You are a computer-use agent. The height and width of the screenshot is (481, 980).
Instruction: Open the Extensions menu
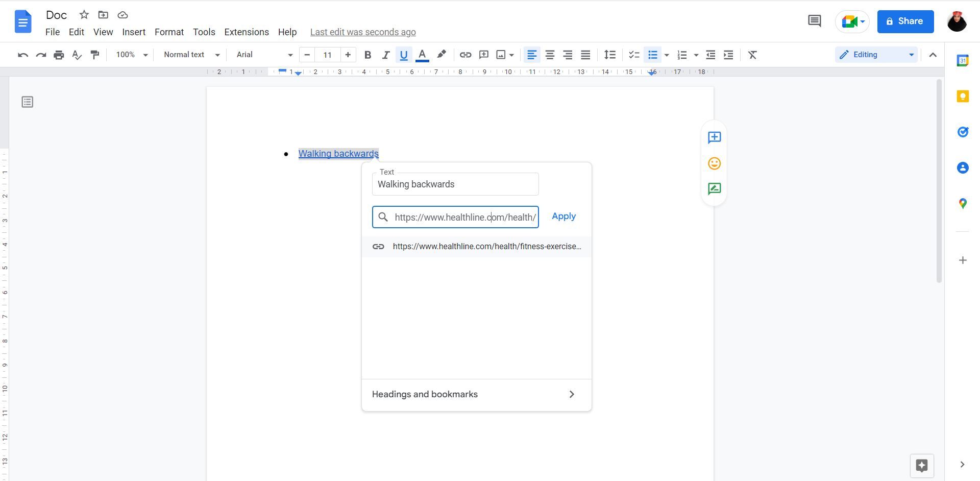[x=247, y=32]
